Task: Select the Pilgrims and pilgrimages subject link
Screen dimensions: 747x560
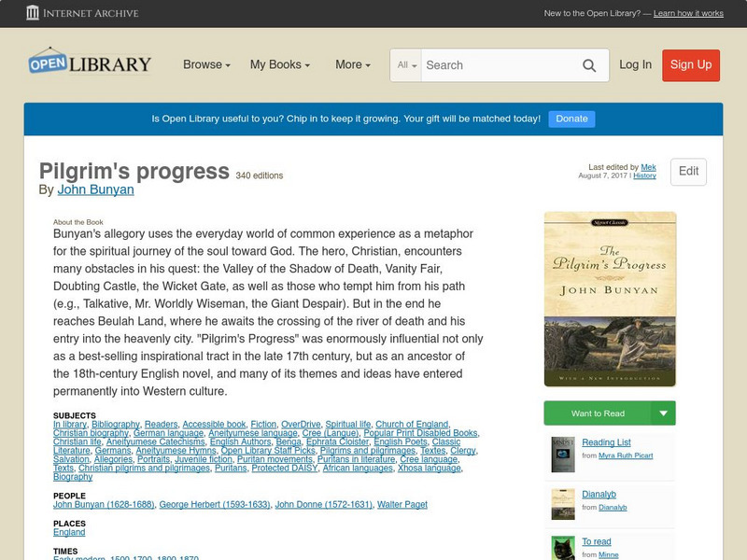Action: (x=368, y=451)
